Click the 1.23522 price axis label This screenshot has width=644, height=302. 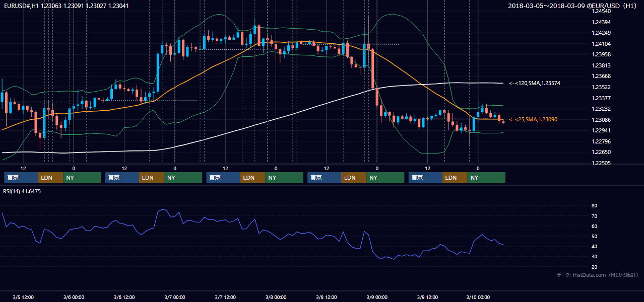point(601,87)
